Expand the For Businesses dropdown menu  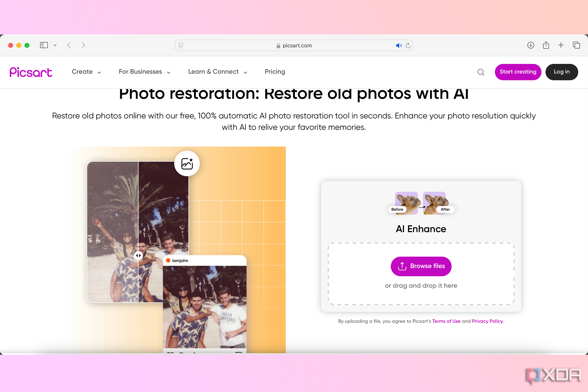click(x=144, y=72)
